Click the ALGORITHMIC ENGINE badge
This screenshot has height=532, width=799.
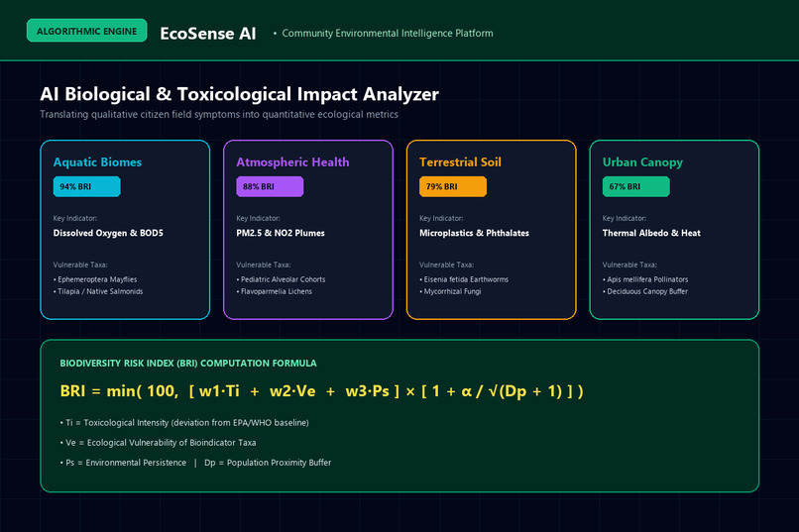point(86,31)
